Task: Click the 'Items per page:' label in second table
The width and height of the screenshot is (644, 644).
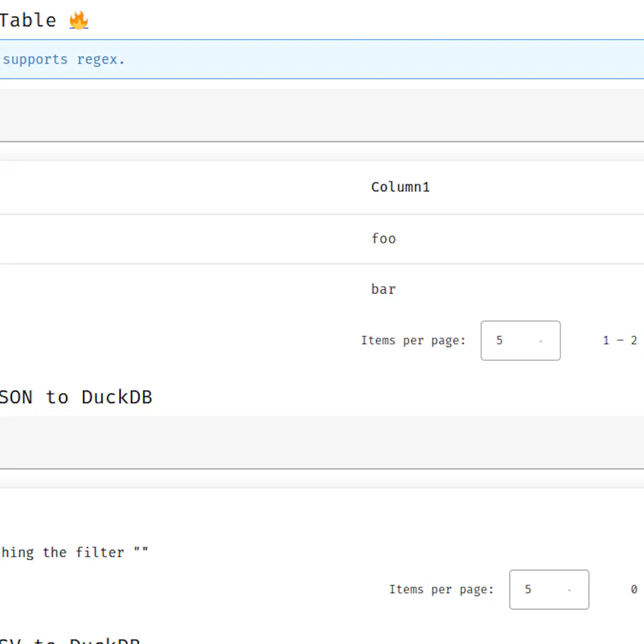Action: [x=441, y=589]
